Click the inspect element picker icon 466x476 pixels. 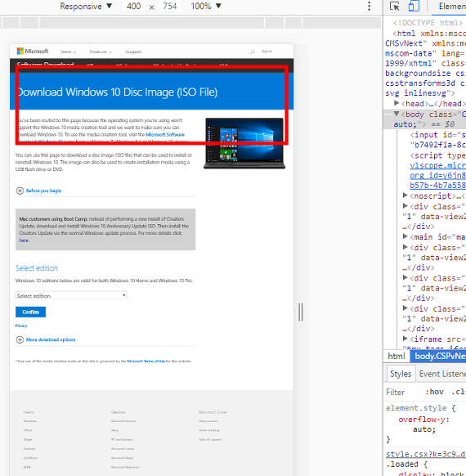click(394, 6)
